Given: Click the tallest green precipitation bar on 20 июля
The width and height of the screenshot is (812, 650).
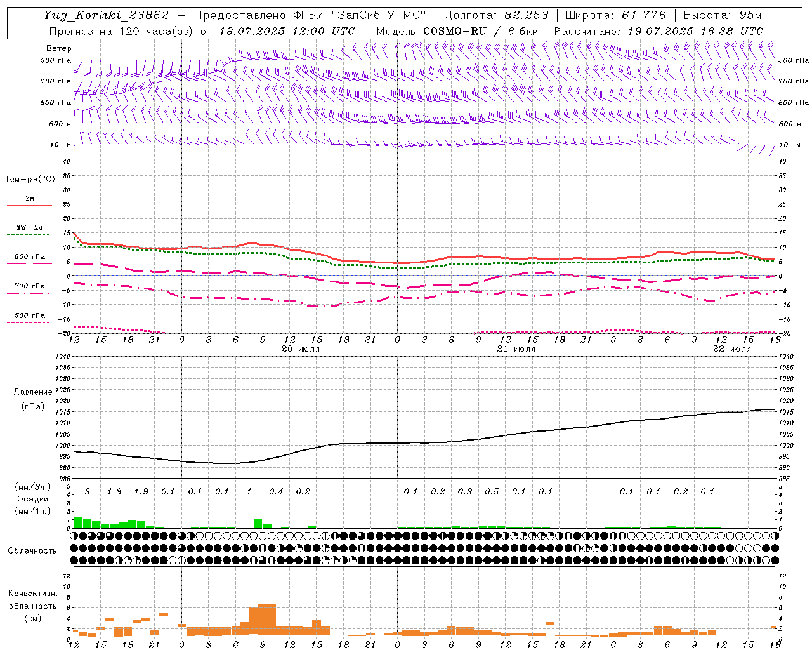Looking at the screenshot, I should tap(258, 524).
